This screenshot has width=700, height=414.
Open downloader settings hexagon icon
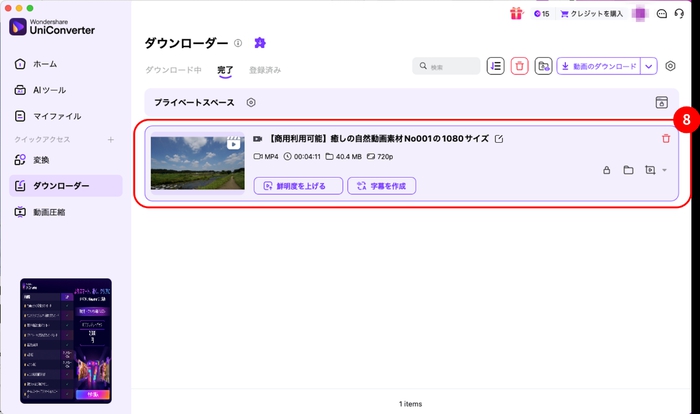(671, 66)
